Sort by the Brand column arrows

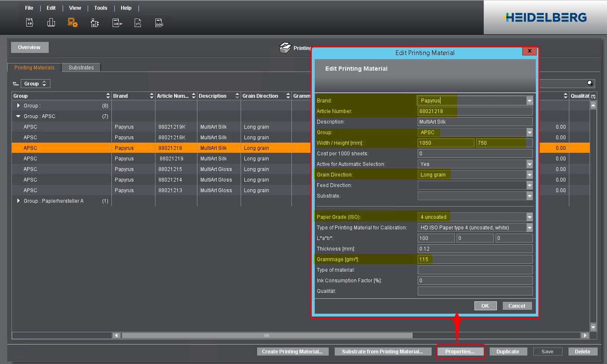152,96
